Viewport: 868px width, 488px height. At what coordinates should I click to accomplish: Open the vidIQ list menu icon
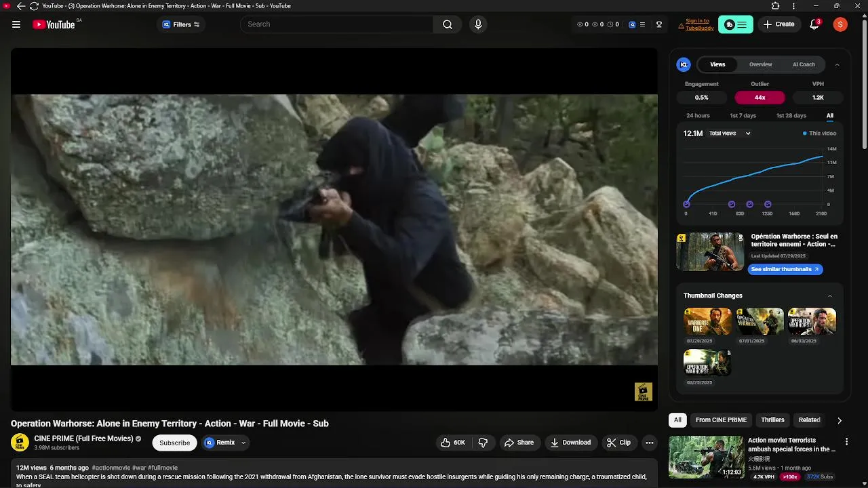coord(642,24)
